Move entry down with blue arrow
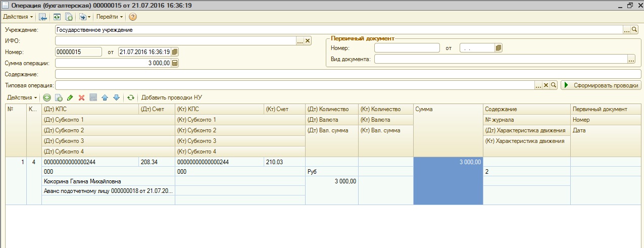 click(x=116, y=97)
